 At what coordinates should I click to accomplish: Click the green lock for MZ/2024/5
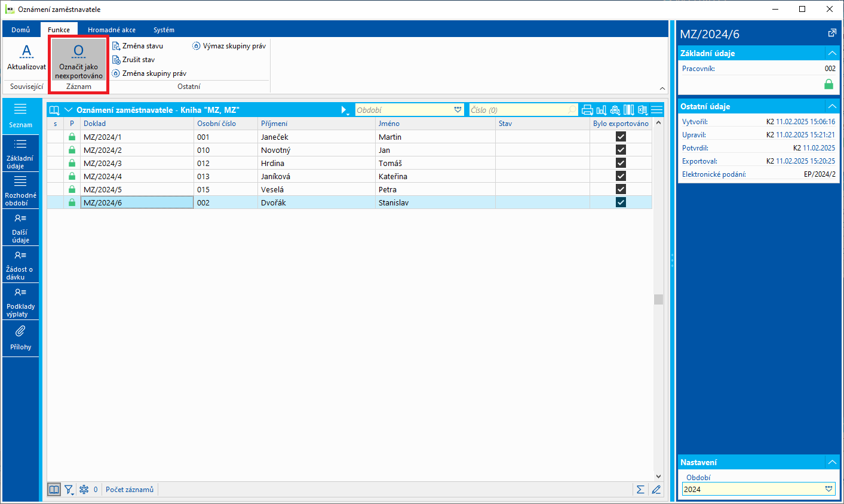[x=72, y=189]
